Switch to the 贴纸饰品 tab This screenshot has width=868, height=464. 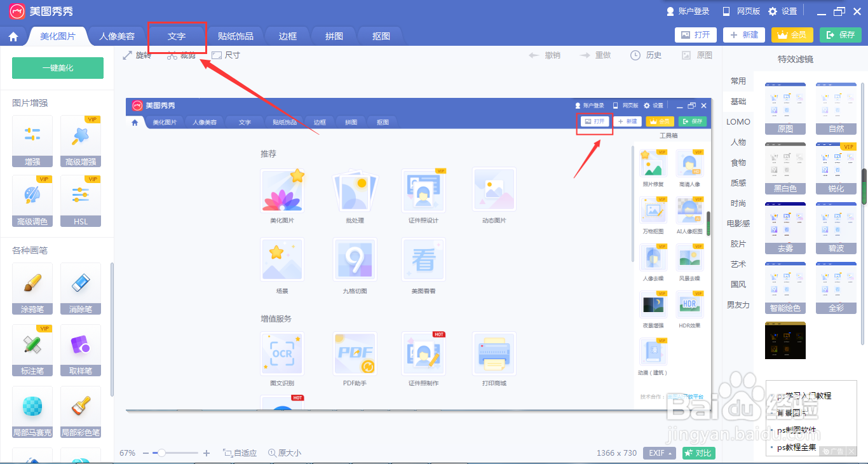click(x=236, y=36)
